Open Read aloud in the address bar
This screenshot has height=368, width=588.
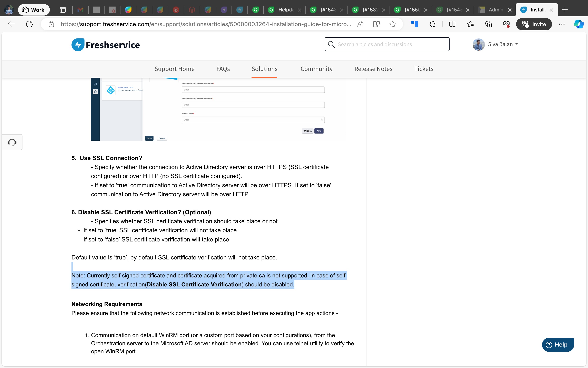click(360, 24)
